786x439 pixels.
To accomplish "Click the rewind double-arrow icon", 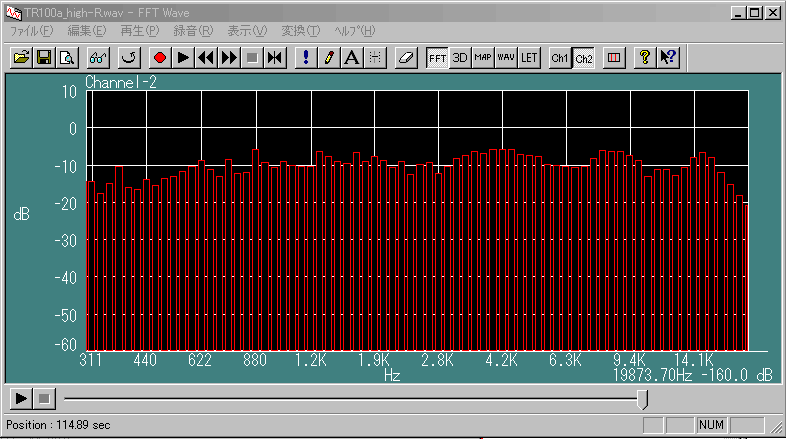I will (206, 58).
